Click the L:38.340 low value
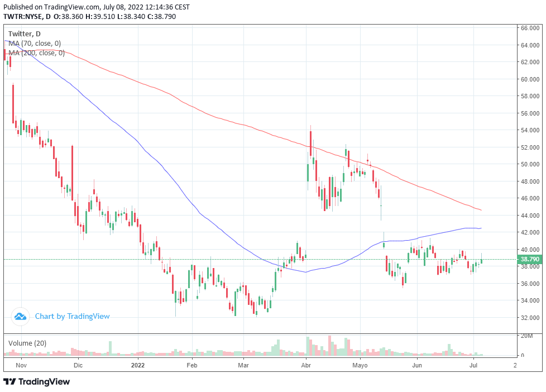 [x=131, y=16]
